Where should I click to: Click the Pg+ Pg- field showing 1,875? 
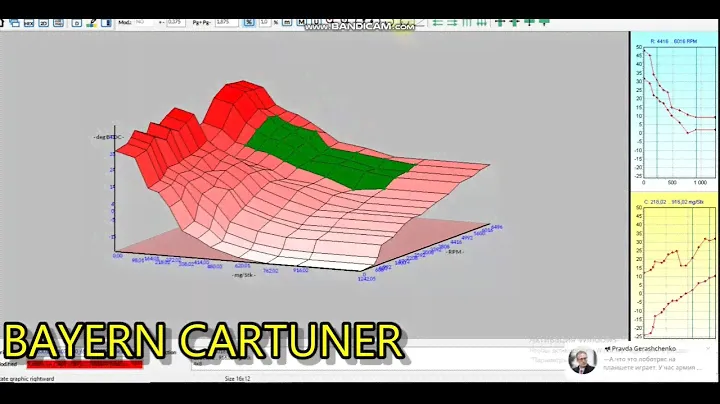click(x=226, y=21)
